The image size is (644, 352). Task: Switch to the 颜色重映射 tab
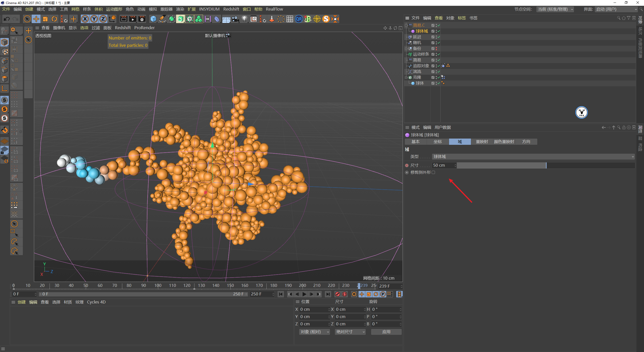[x=504, y=142]
